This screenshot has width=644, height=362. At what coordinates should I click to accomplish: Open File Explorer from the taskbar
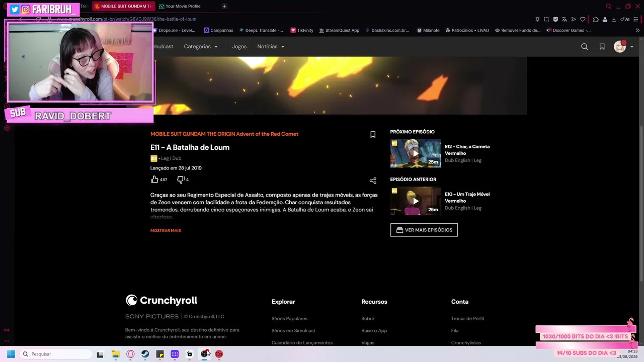pyautogui.click(x=115, y=354)
